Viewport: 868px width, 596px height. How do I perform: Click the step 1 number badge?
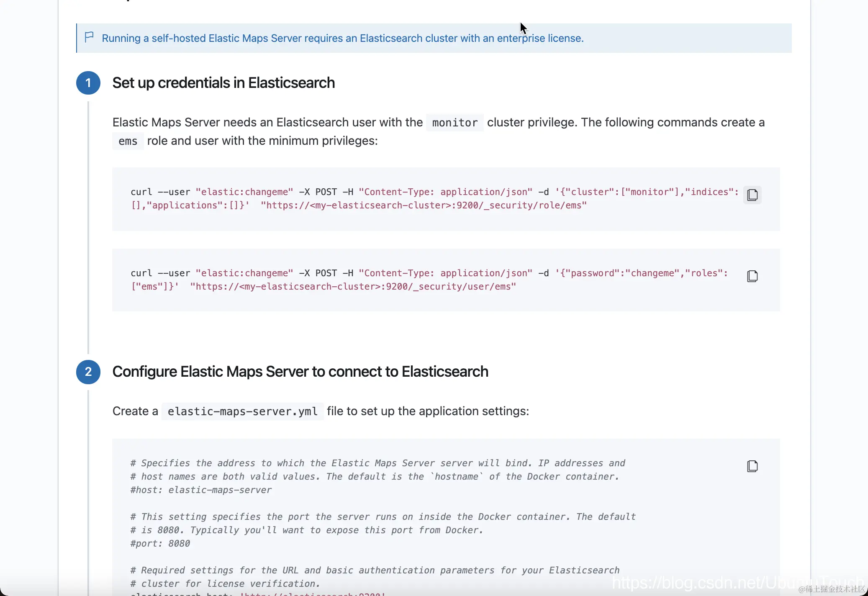[88, 83]
